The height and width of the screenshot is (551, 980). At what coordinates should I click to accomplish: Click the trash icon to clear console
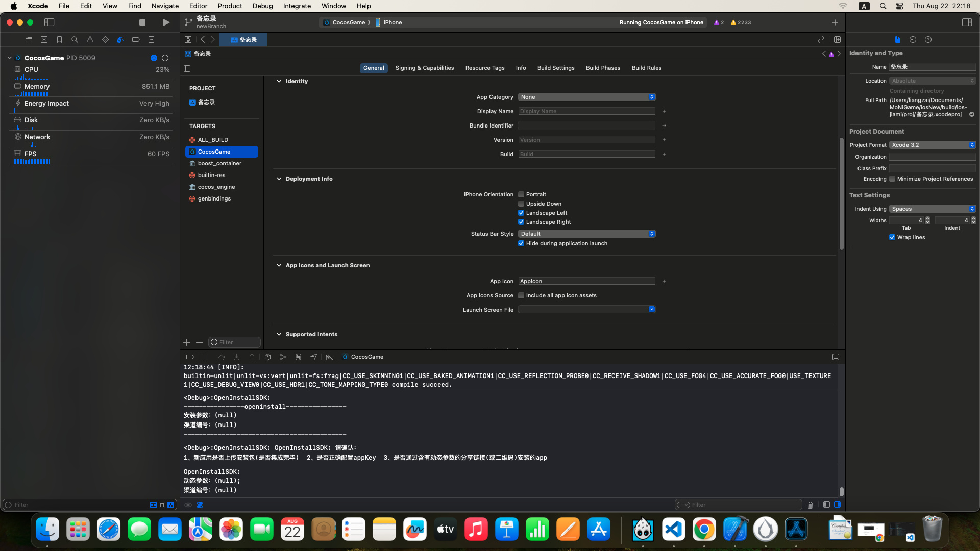pyautogui.click(x=810, y=505)
